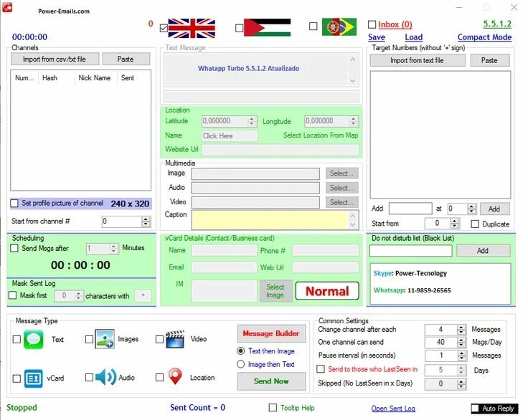Enable the Duplicate checkbox
The image size is (528, 420).
click(475, 224)
